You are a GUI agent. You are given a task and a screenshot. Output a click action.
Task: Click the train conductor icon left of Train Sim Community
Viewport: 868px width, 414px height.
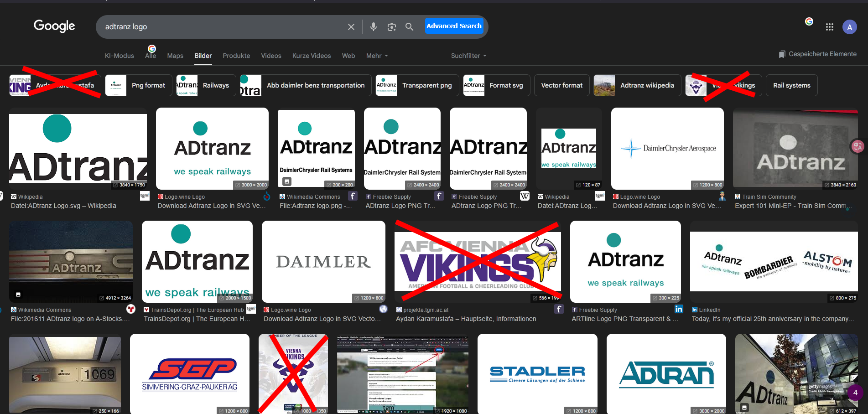(x=722, y=196)
